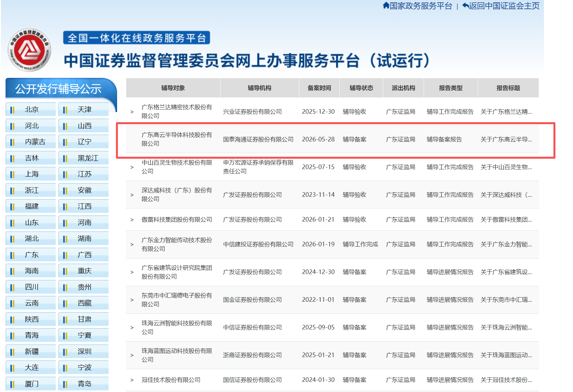Select the 上海 region

click(31, 174)
